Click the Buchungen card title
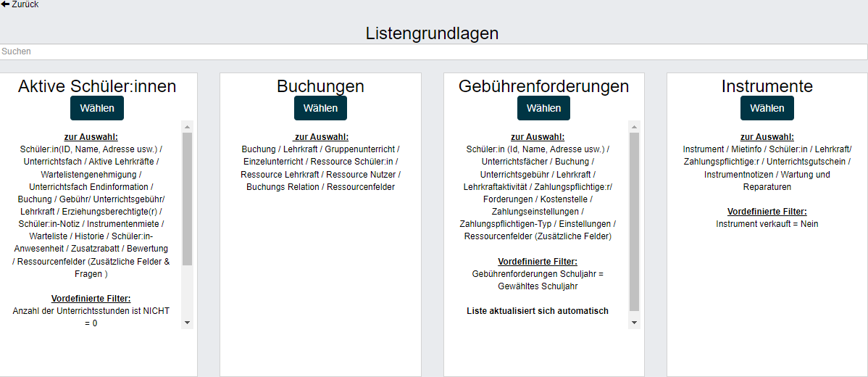This screenshot has height=377, width=868. 320,86
